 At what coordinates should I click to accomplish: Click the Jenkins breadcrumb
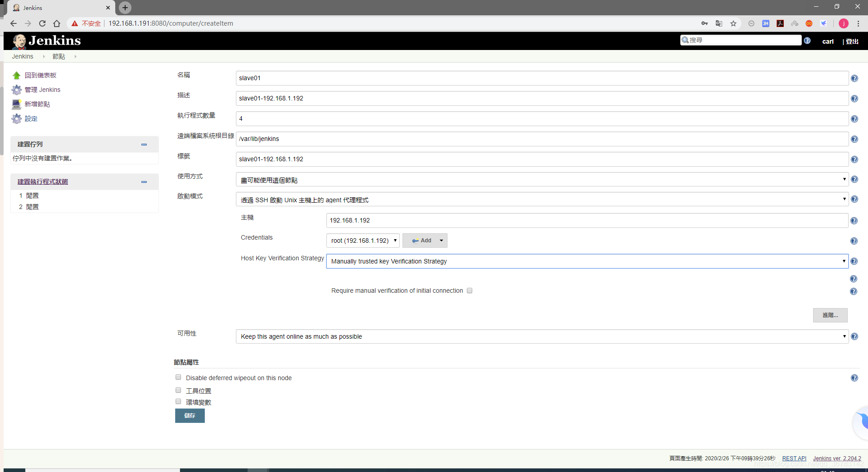pos(23,56)
